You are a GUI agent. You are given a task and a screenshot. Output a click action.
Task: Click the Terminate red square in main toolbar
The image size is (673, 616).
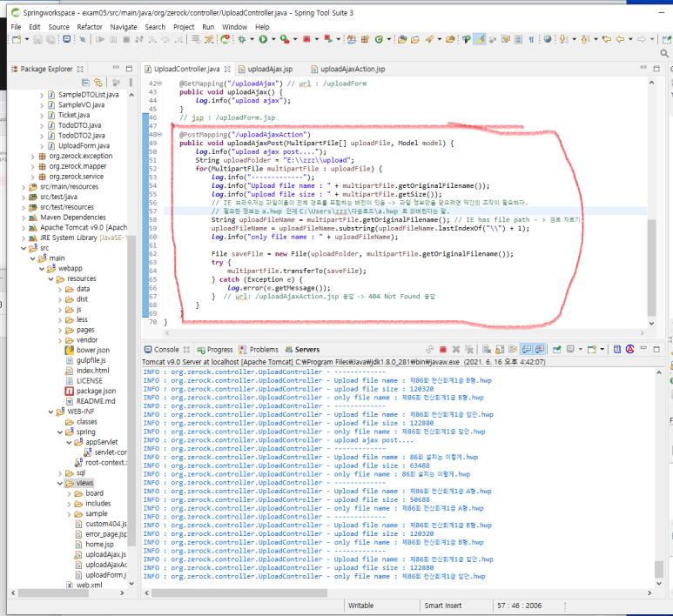pyautogui.click(x=306, y=39)
